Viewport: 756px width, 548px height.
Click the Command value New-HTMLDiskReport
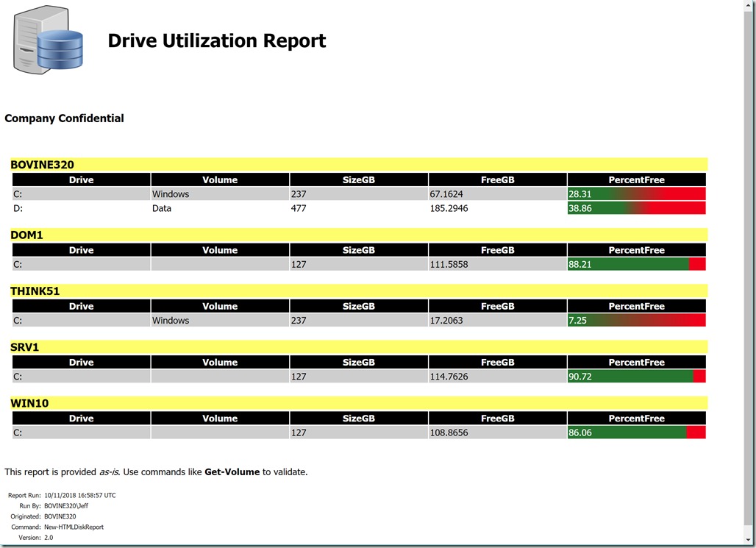tap(74, 527)
